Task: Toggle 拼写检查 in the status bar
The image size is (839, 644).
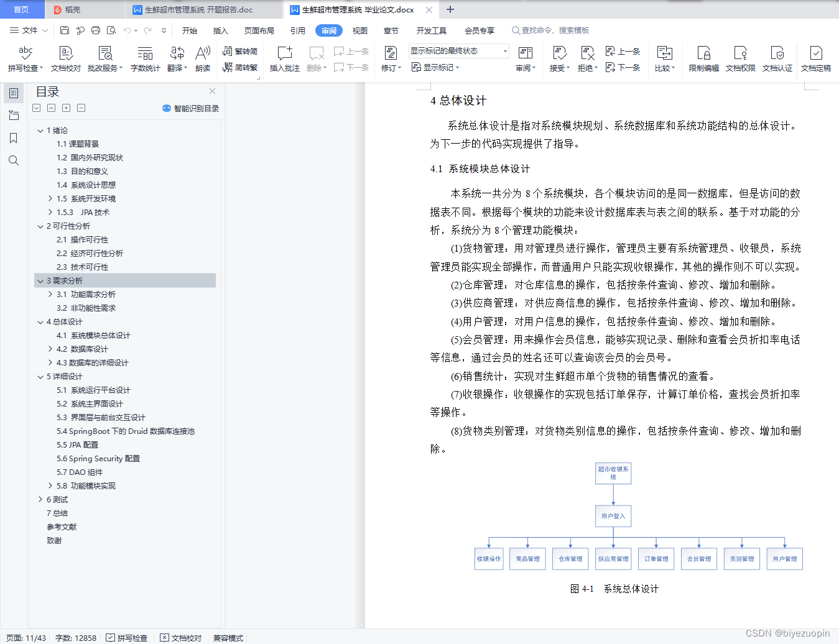Action: pyautogui.click(x=127, y=638)
